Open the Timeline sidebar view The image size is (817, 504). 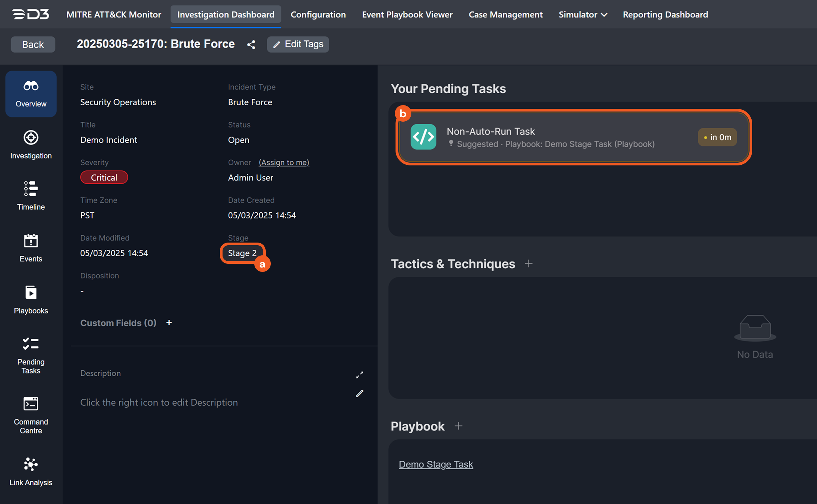(31, 196)
